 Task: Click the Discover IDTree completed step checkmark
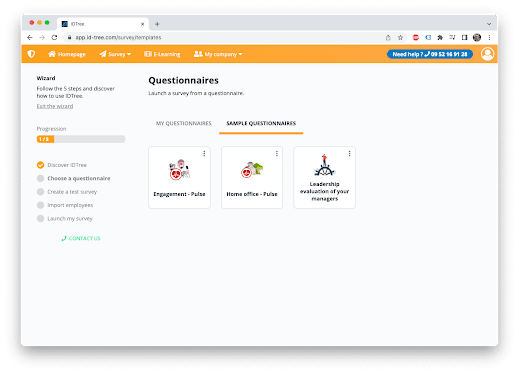point(40,165)
